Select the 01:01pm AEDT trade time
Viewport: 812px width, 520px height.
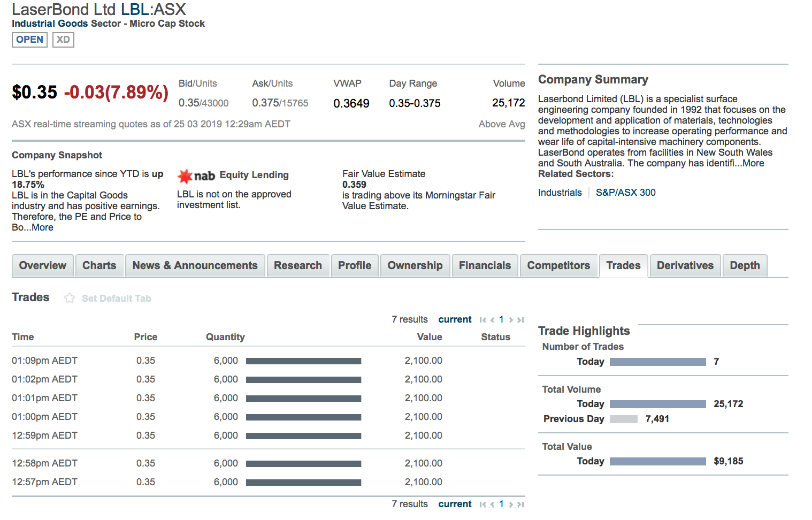click(x=45, y=398)
